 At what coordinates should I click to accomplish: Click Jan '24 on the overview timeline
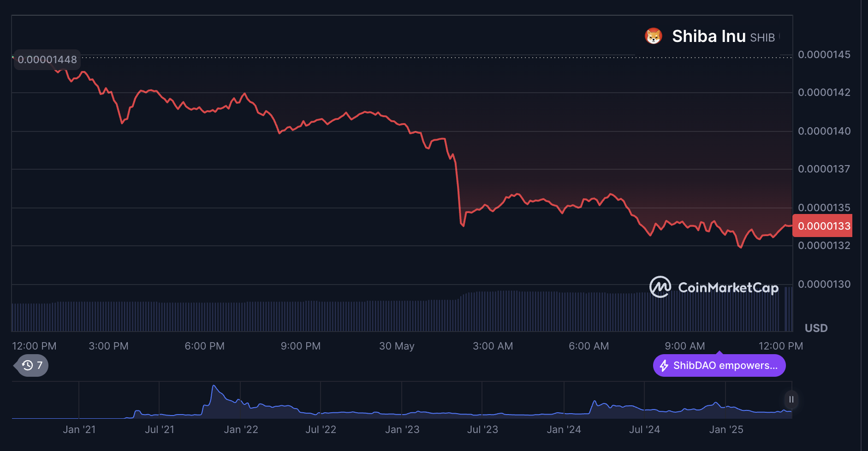[x=564, y=429]
